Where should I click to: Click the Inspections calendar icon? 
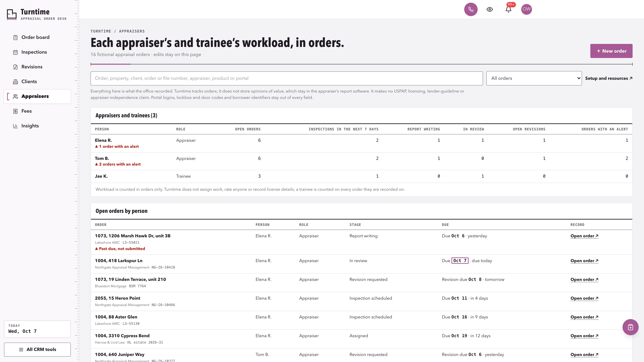coord(15,52)
